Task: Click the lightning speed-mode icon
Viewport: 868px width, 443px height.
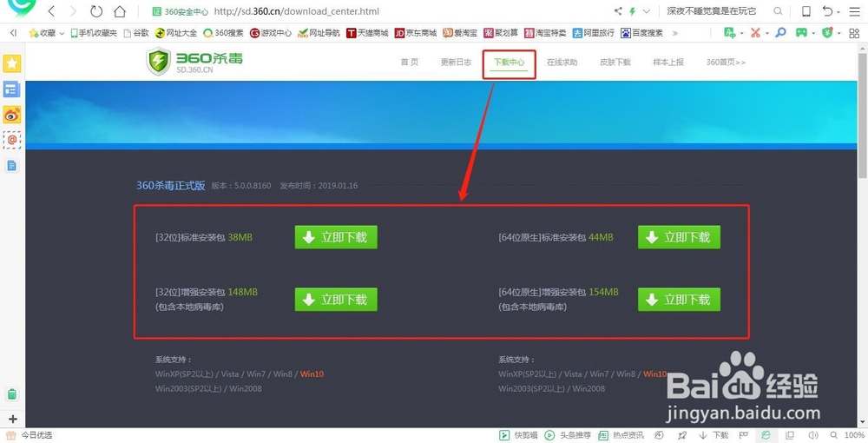Action: pos(632,11)
